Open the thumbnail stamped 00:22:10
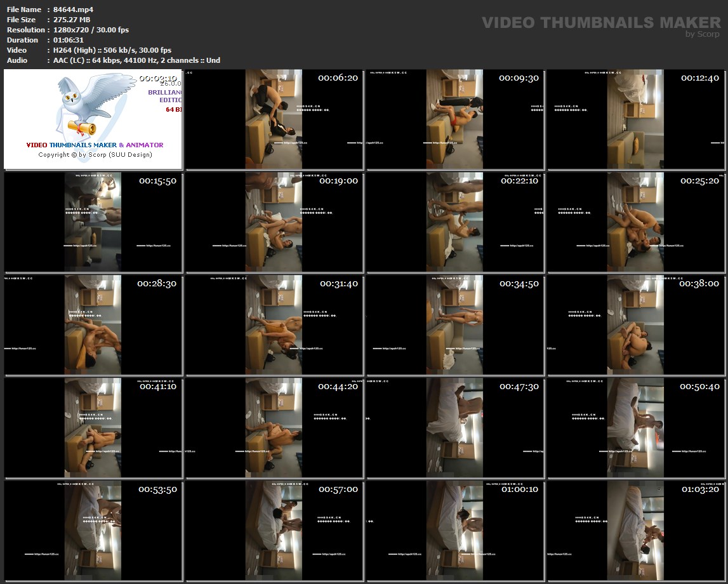The image size is (728, 584). 455,222
